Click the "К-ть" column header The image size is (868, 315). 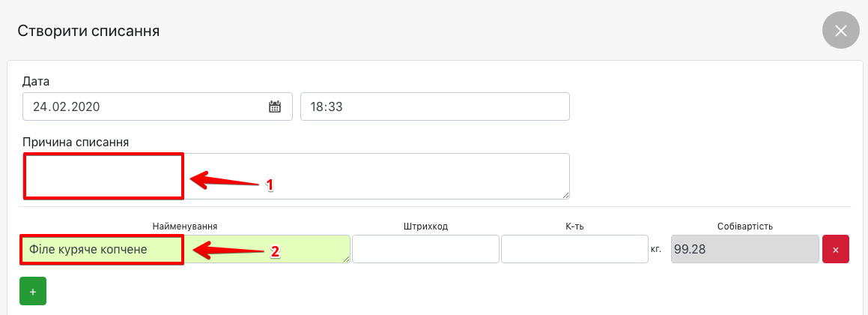click(x=574, y=226)
